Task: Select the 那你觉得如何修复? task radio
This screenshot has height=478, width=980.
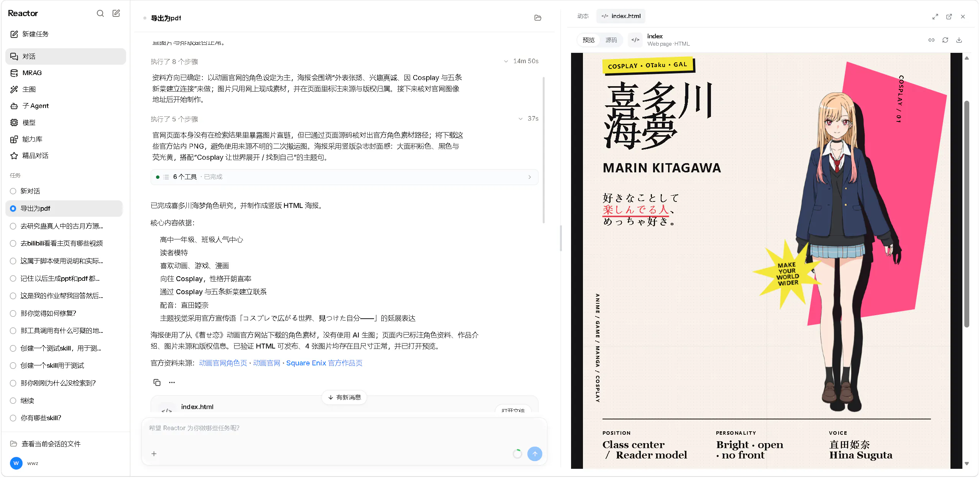Action: [x=13, y=313]
